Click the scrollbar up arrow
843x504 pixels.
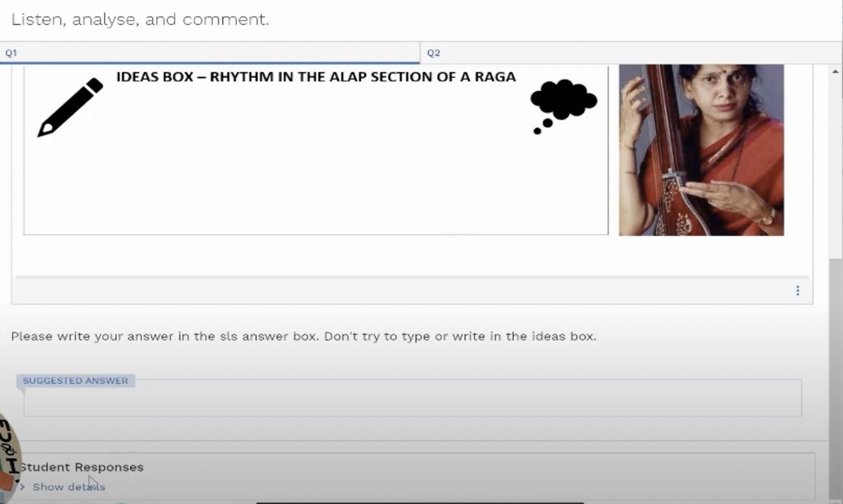point(836,72)
